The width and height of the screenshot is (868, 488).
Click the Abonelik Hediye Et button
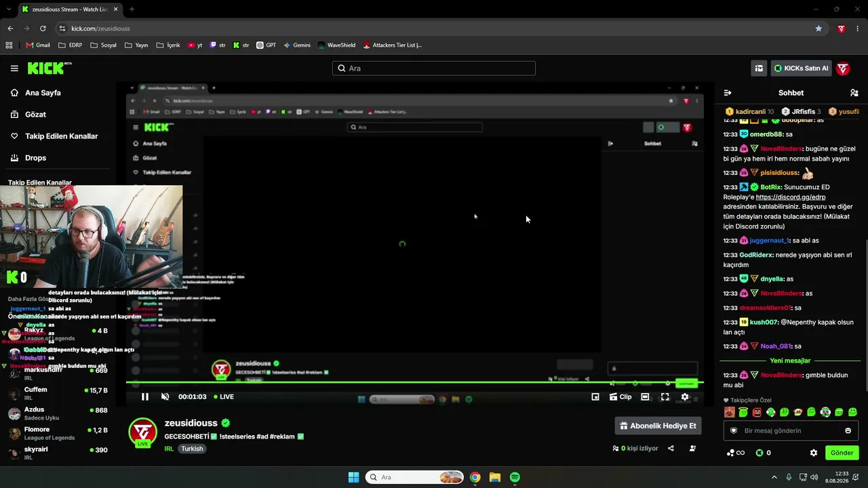658,426
